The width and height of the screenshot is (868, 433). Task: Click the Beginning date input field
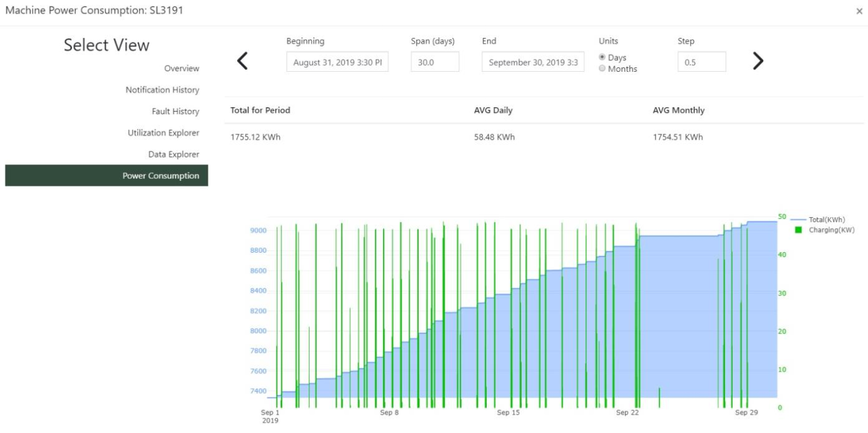[x=337, y=62]
